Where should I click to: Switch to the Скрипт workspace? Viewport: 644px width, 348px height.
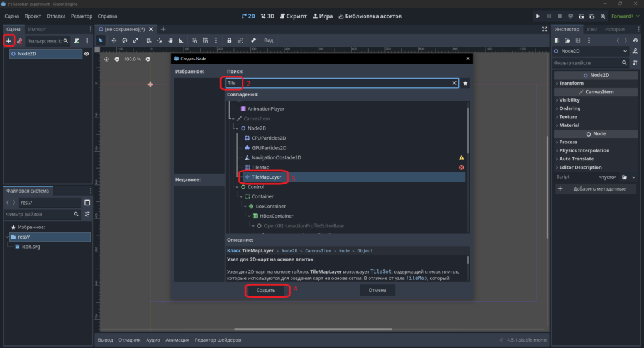(293, 16)
